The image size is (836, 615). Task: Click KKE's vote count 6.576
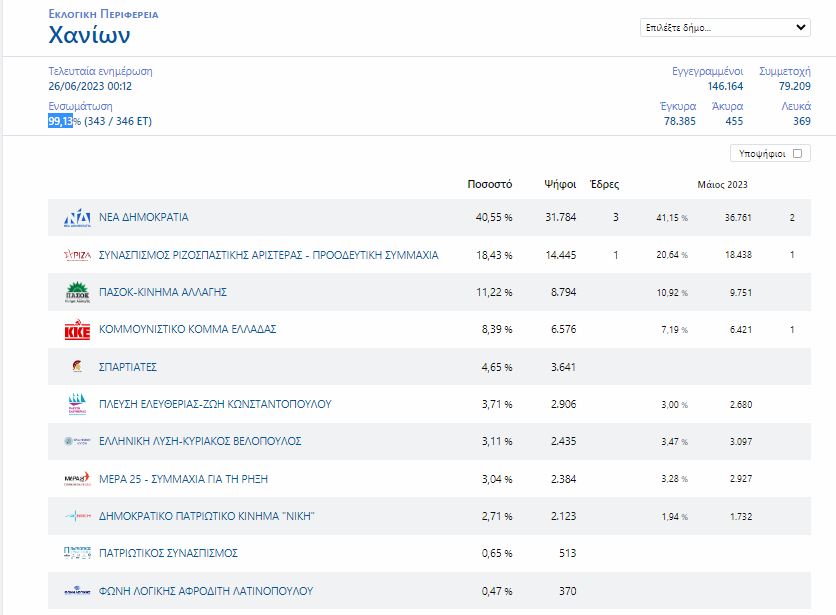coord(564,329)
